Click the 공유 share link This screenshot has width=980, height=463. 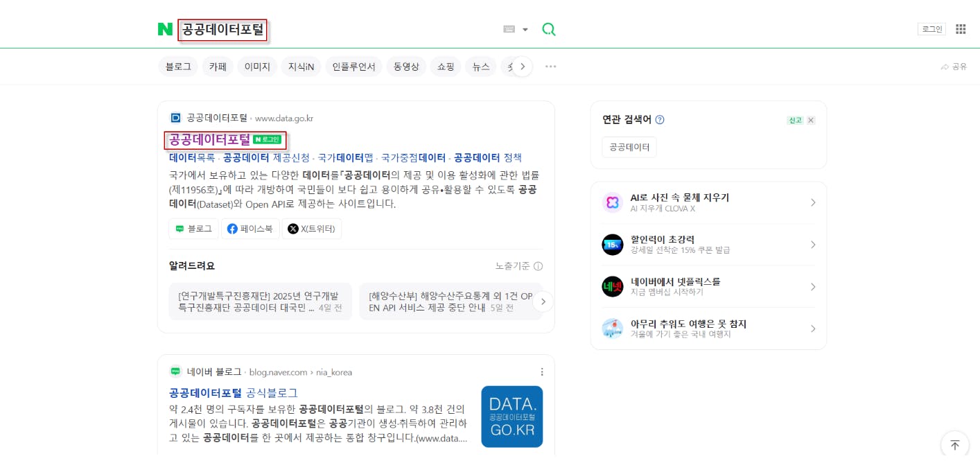pos(954,67)
